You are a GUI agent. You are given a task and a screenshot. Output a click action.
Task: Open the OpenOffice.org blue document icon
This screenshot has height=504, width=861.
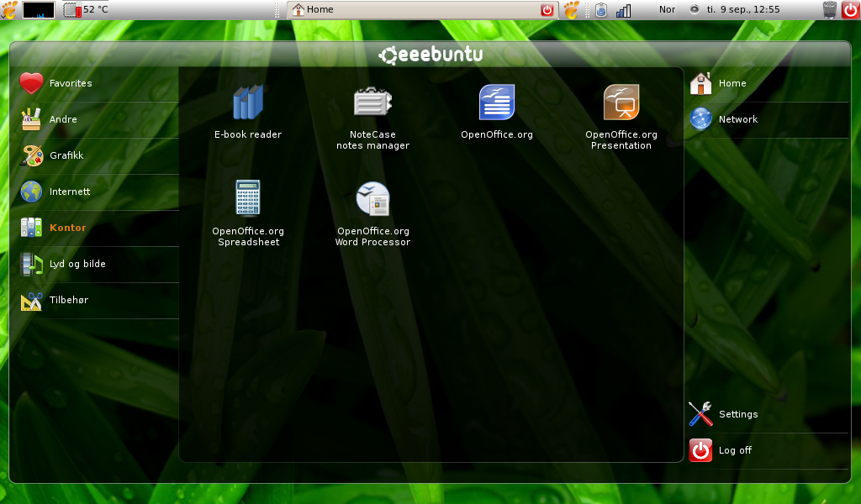[x=497, y=102]
